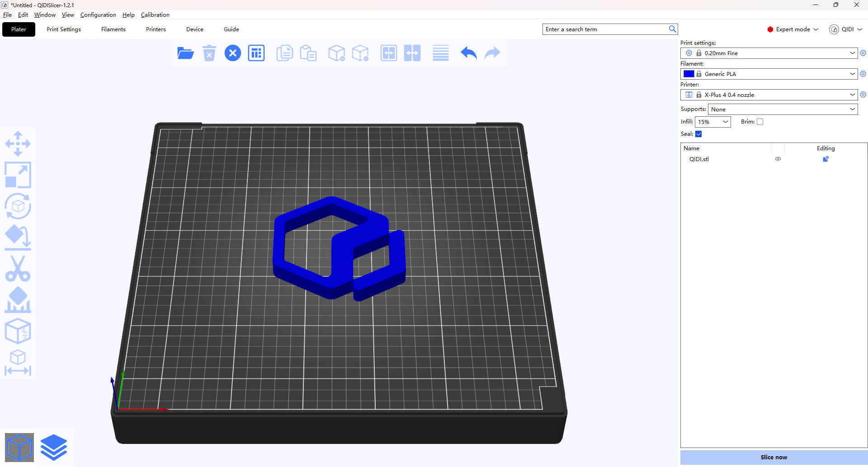The height and width of the screenshot is (467, 868).
Task: Click the Slice now button
Action: coord(774,457)
